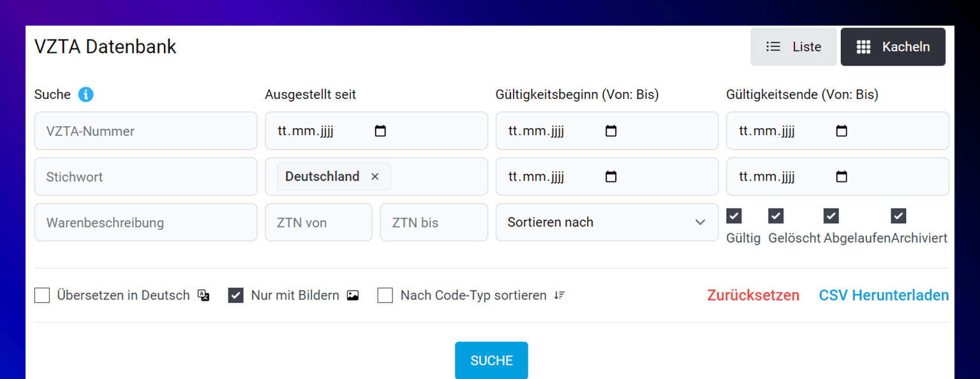Switch to Kacheln view
980x379 pixels.
pyautogui.click(x=893, y=47)
